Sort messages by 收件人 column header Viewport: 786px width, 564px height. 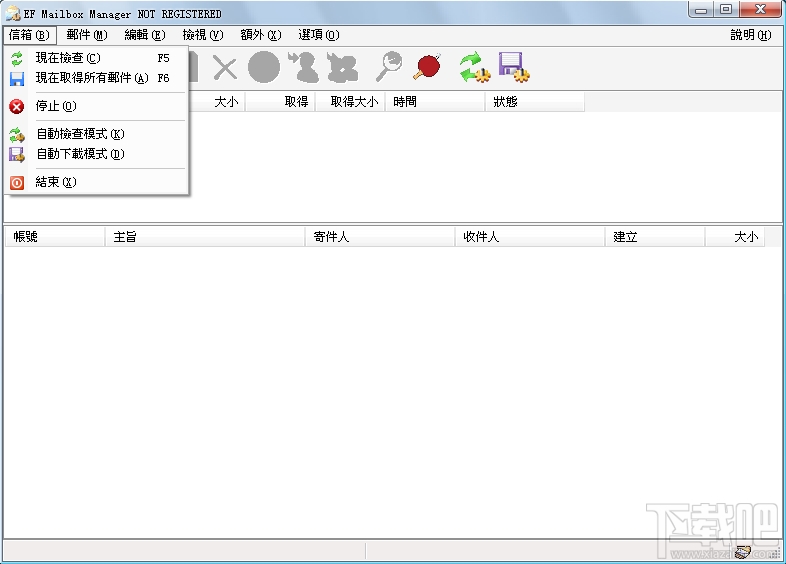click(530, 237)
